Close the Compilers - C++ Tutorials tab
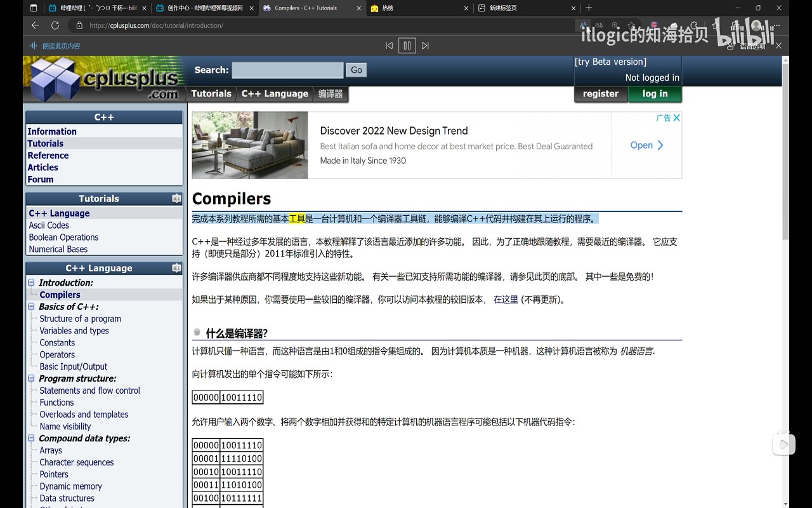Viewport: 812px width, 508px height. 359,8
